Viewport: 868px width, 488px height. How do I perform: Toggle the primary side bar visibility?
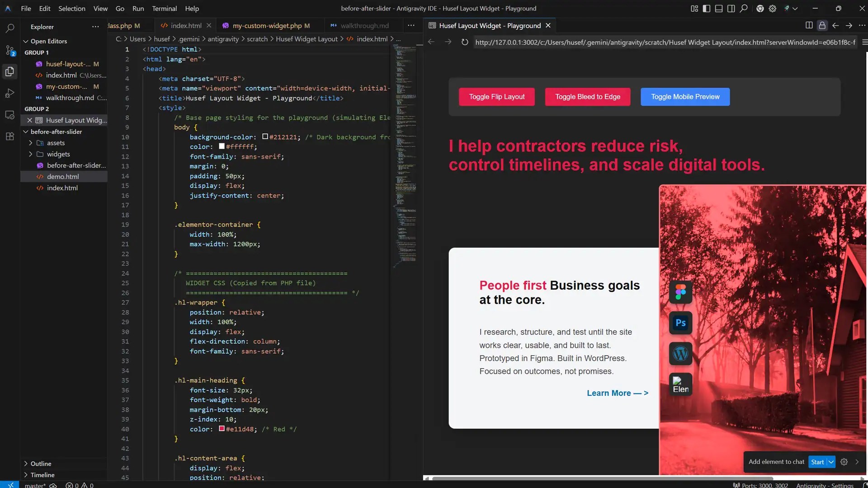(x=707, y=9)
